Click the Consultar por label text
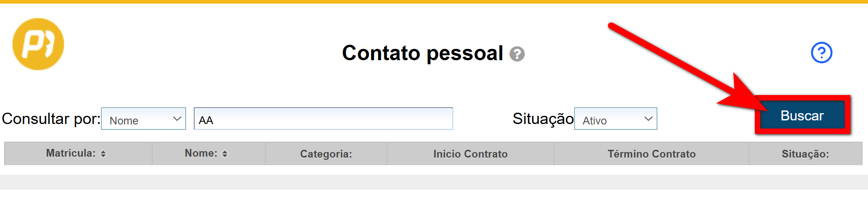Image resolution: width=868 pixels, height=210 pixels. (51, 119)
